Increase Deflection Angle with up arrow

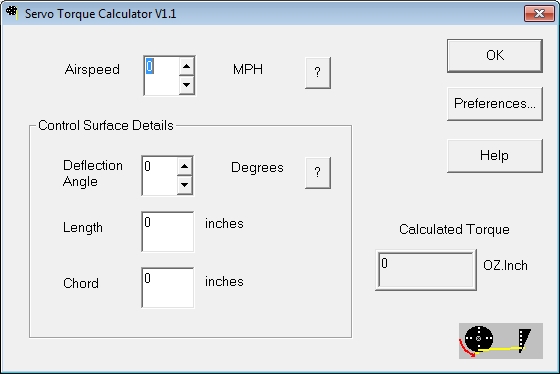point(185,166)
